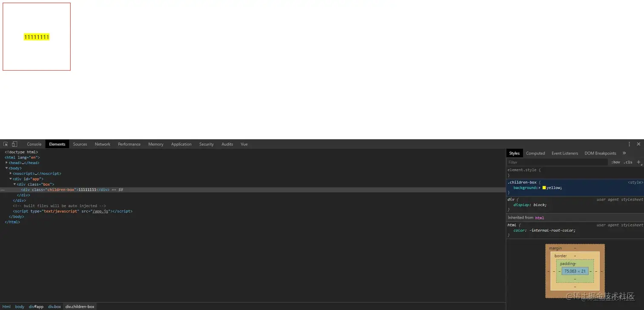Expand the head element node
The image size is (644, 310).
coord(7,163)
